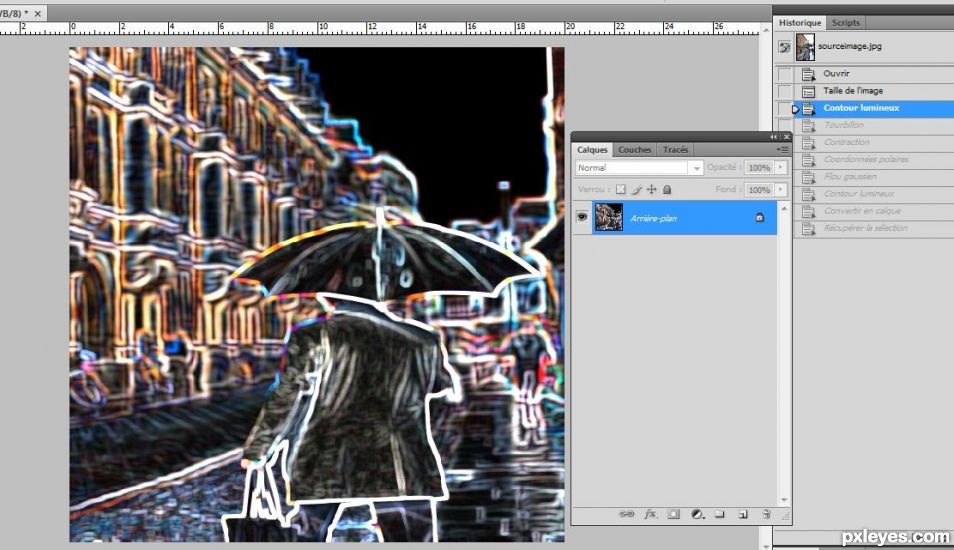Close the document tab

[x=38, y=13]
